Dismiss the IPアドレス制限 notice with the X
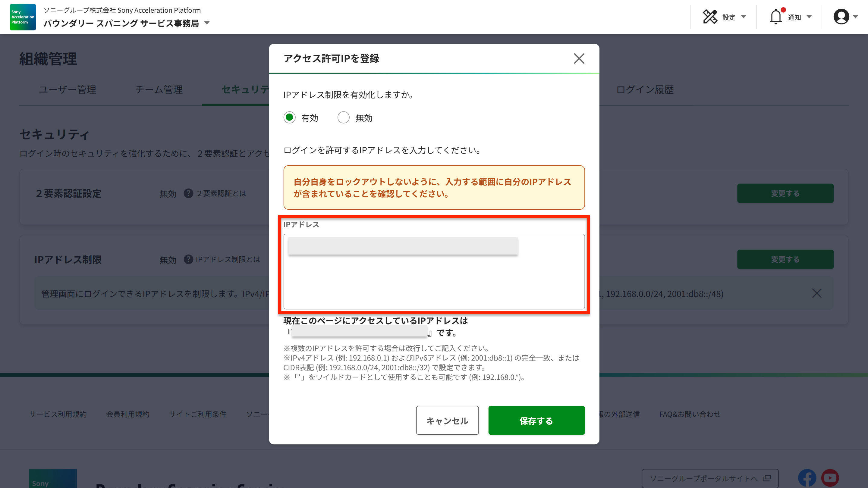The width and height of the screenshot is (868, 488). point(817,293)
